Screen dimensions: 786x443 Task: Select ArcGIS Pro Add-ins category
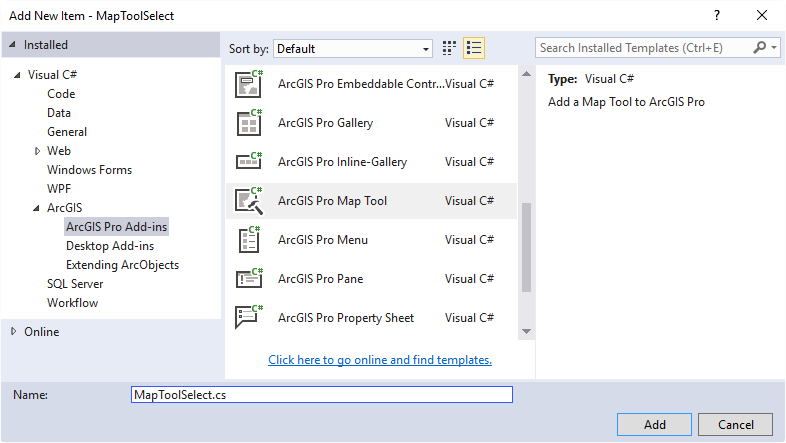click(116, 227)
